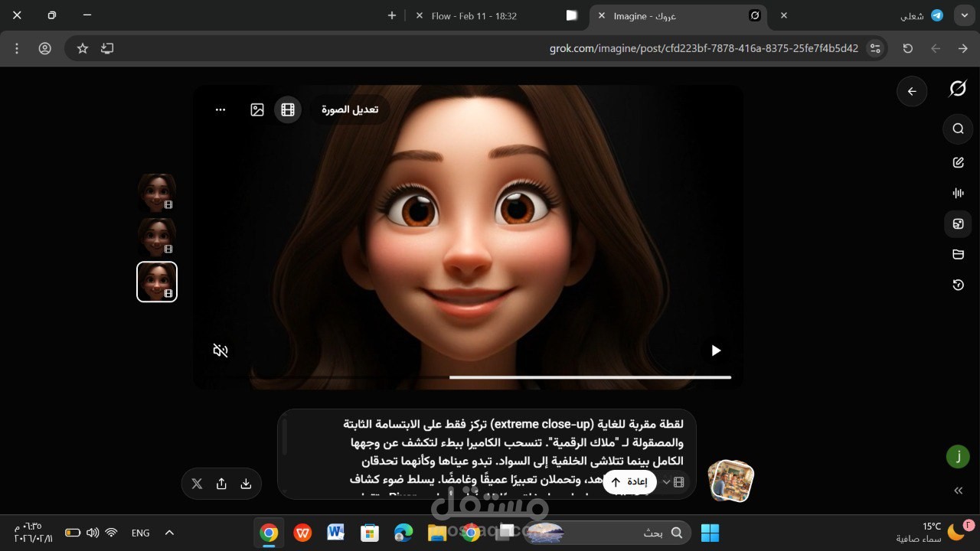Image resolution: width=980 pixels, height=551 pixels.
Task: Open the projects folder icon in sidebar
Action: point(958,254)
